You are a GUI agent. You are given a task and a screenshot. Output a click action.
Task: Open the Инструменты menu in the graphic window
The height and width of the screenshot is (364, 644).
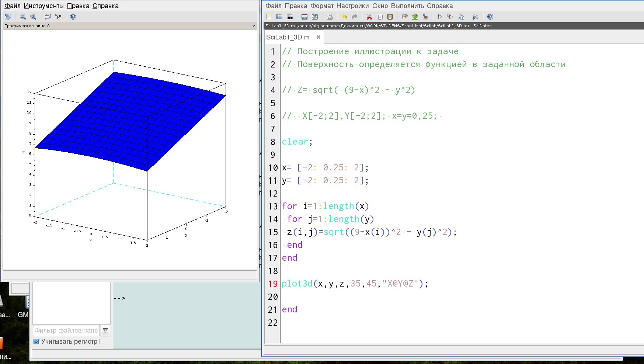coord(43,6)
